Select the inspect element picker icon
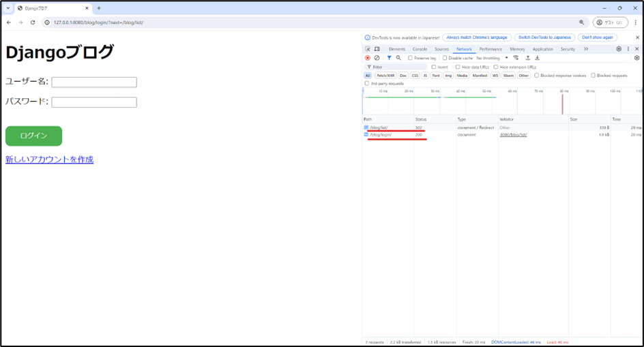This screenshot has width=644, height=347. (368, 49)
